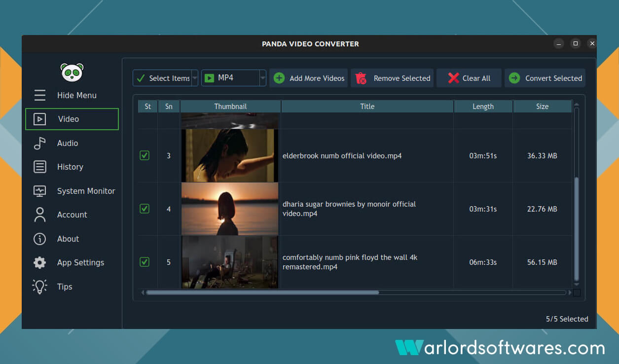619x364 pixels.
Task: Open App Settings
Action: (80, 262)
